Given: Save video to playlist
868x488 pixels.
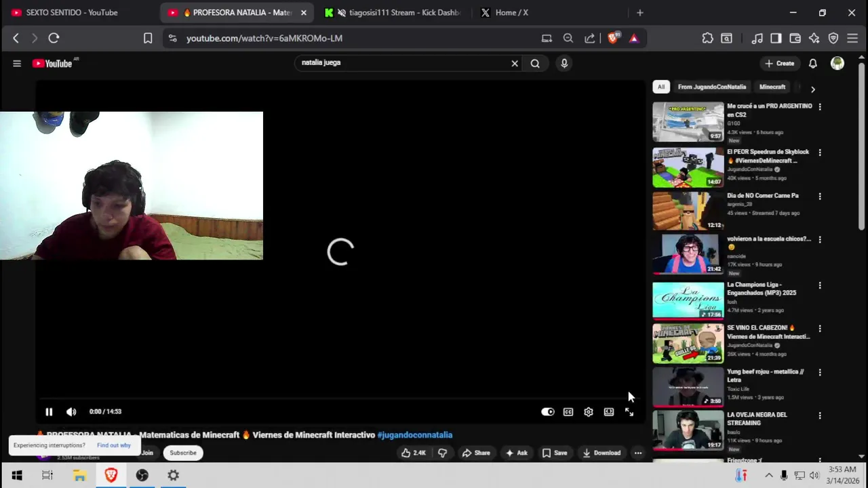Looking at the screenshot, I should (x=554, y=453).
